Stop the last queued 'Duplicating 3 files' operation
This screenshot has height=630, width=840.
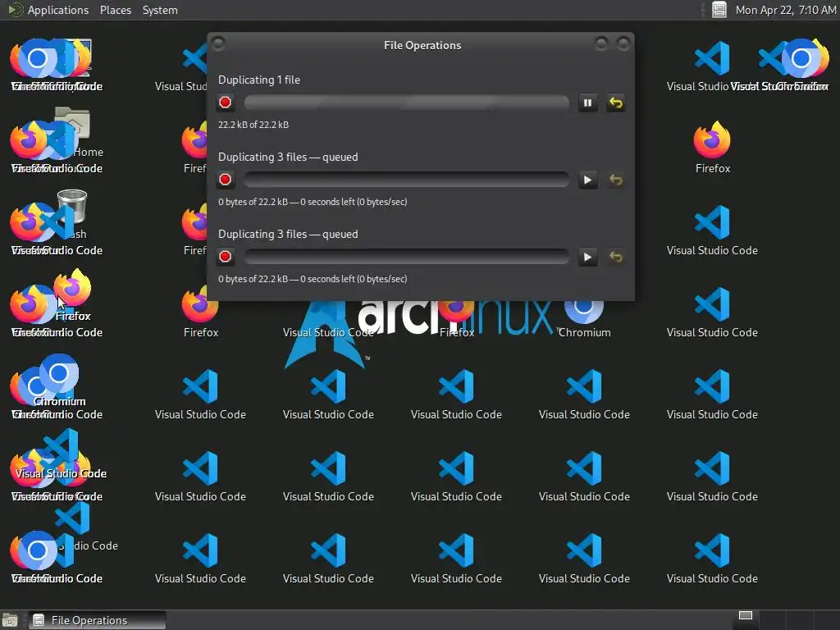coord(225,257)
